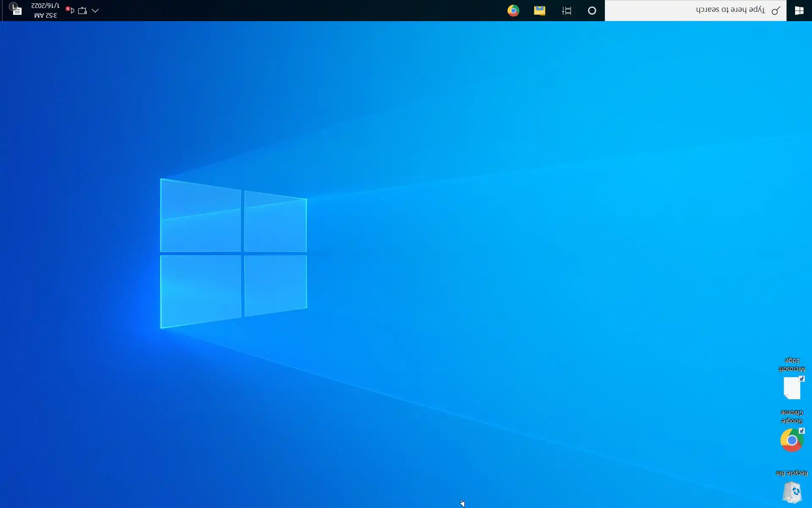The width and height of the screenshot is (812, 508).
Task: Select the Microsoft Edge desktop shortcut icon
Action: click(792, 388)
